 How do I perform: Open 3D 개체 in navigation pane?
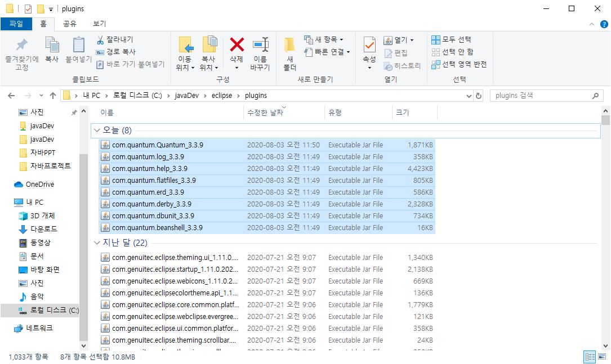click(x=37, y=215)
